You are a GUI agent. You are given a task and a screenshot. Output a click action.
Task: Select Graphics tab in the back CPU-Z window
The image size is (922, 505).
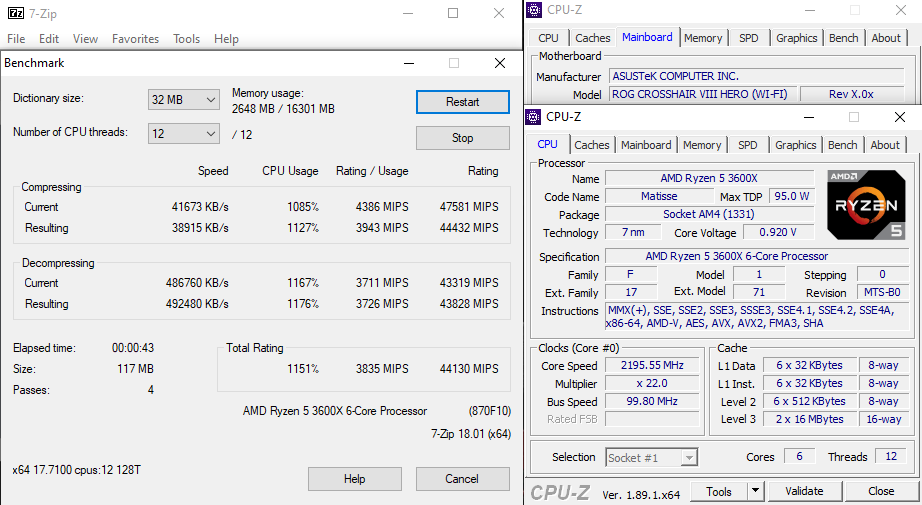(797, 38)
